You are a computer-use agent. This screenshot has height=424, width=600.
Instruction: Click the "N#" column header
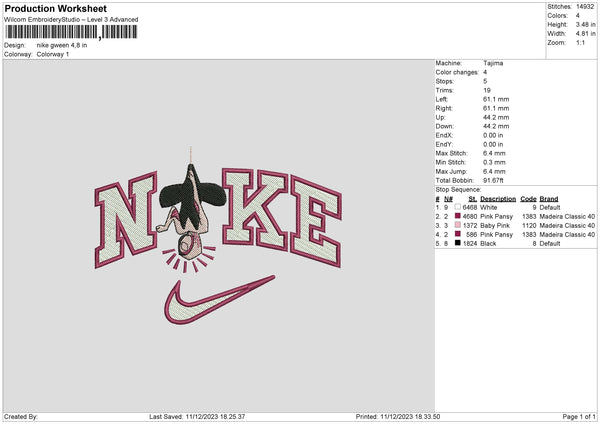[x=448, y=199]
